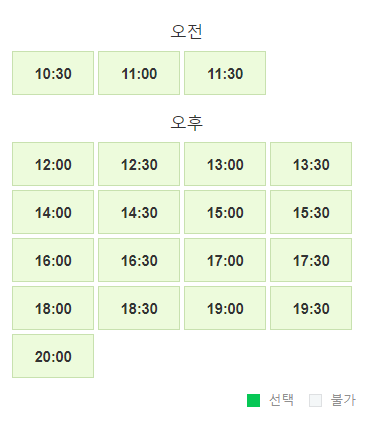The height and width of the screenshot is (426, 366).
Task: Click the green 선택 legend swatch
Action: pyautogui.click(x=253, y=400)
